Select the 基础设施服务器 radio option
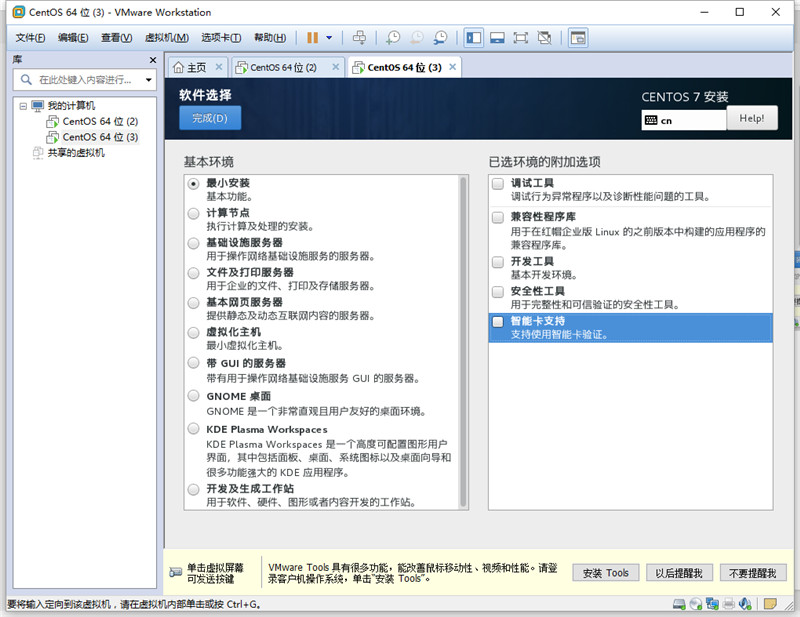Screen dimensions: 800x617 [x=193, y=243]
